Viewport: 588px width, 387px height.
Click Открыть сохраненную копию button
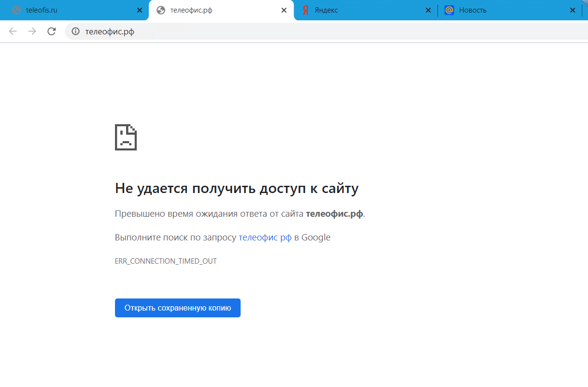pyautogui.click(x=178, y=308)
